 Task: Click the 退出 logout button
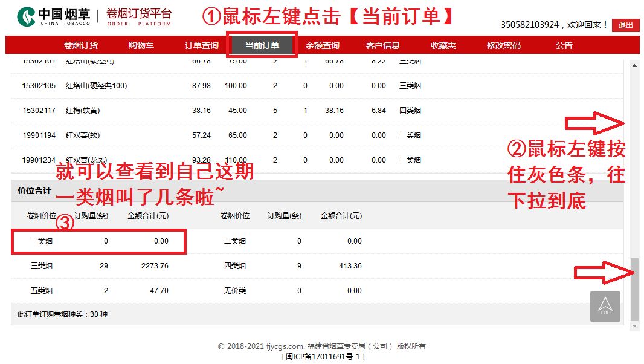pos(625,25)
